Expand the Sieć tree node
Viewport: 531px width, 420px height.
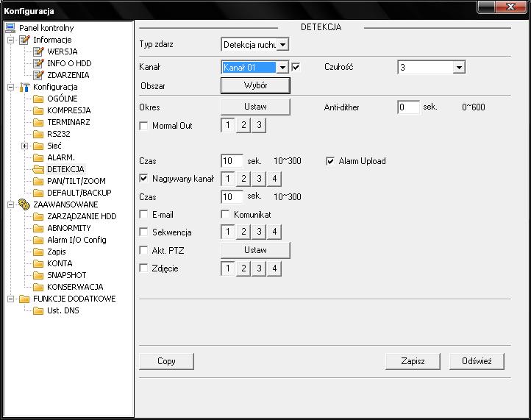click(24, 146)
